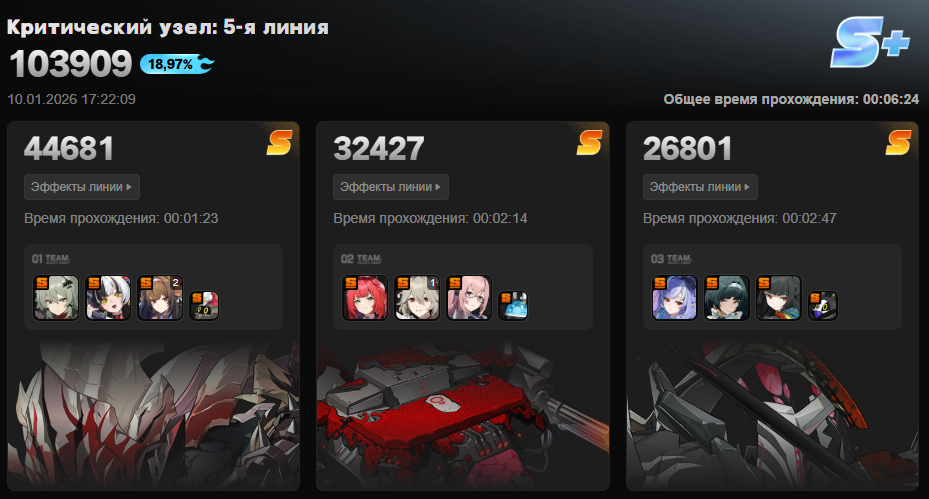Select team 01's bangboo icon
This screenshot has width=929, height=499.
(x=204, y=306)
